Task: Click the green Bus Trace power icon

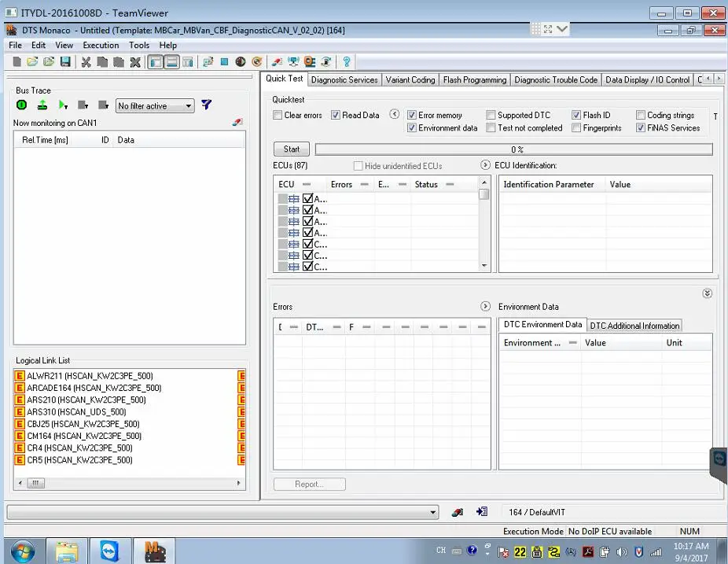Action: [x=22, y=105]
